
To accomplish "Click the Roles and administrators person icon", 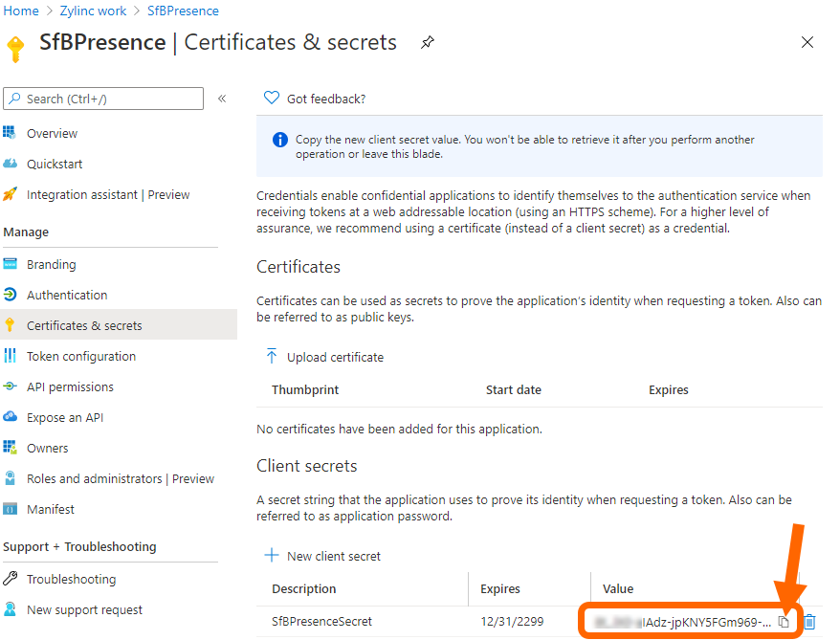I will pyautogui.click(x=11, y=477).
